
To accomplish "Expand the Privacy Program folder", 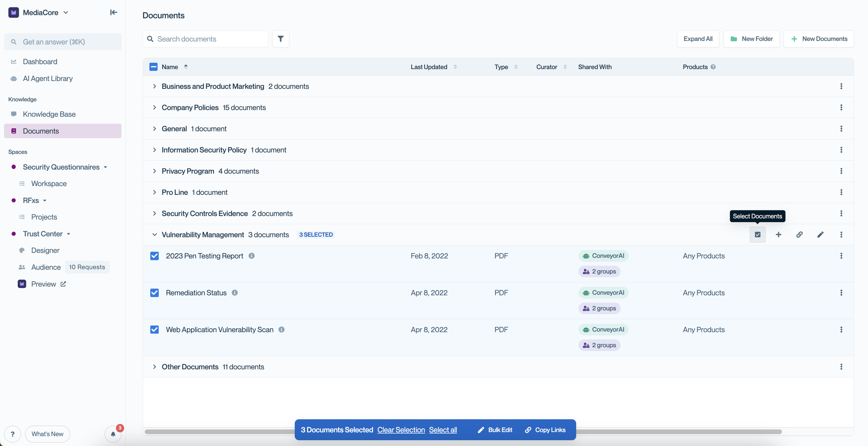I will 154,171.
